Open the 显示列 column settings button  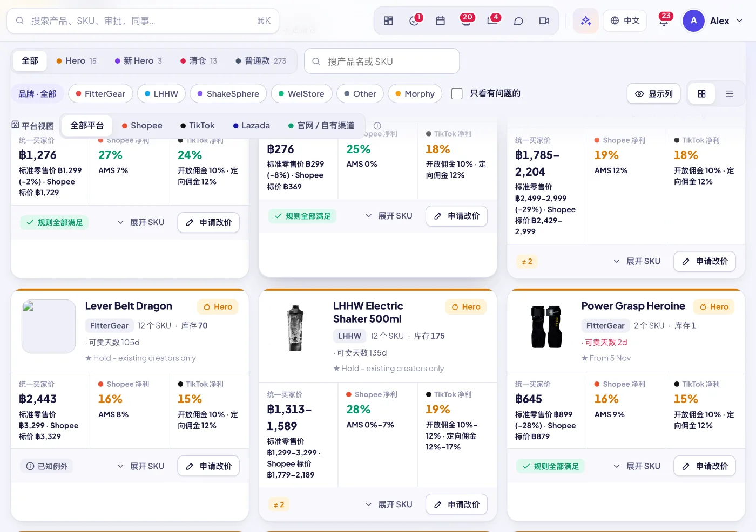click(x=653, y=94)
